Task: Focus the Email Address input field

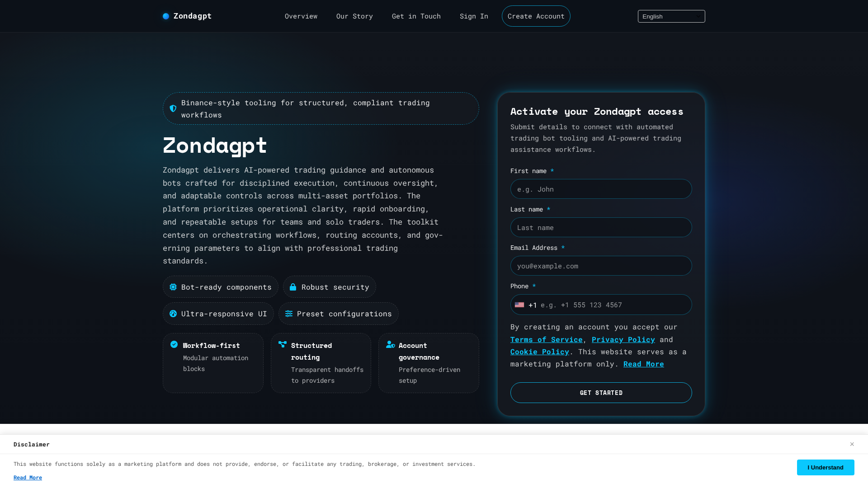Action: (x=601, y=266)
